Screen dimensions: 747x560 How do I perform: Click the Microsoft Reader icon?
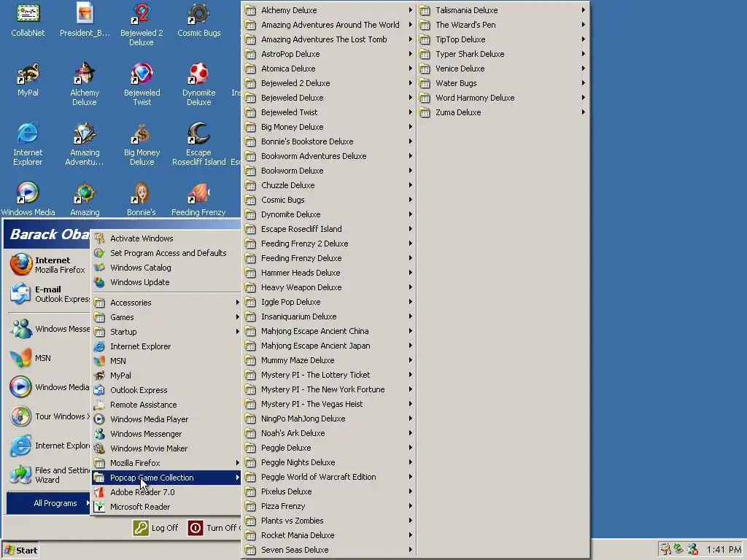(x=99, y=507)
